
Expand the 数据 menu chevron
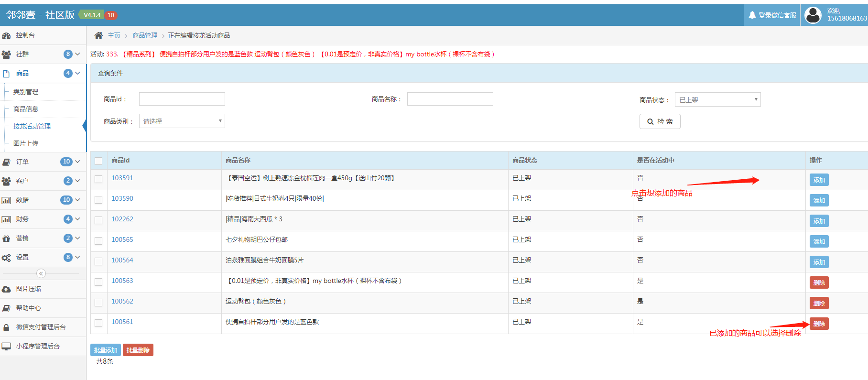pyautogui.click(x=77, y=200)
